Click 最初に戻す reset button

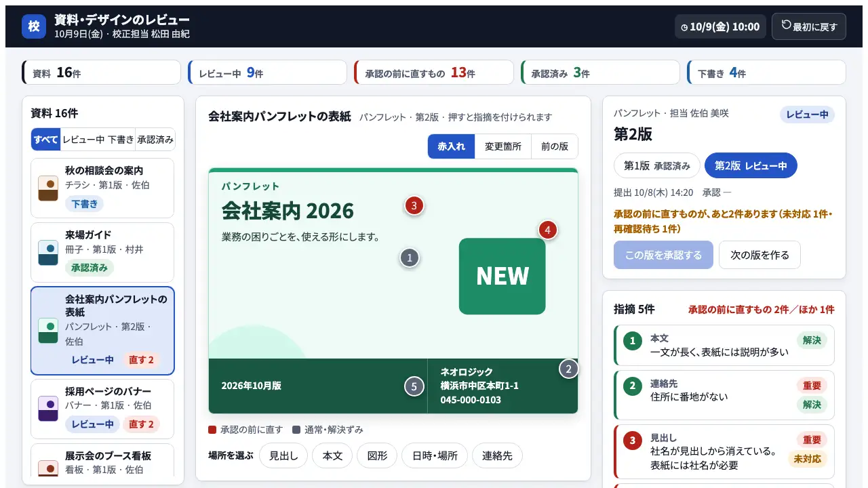click(809, 26)
